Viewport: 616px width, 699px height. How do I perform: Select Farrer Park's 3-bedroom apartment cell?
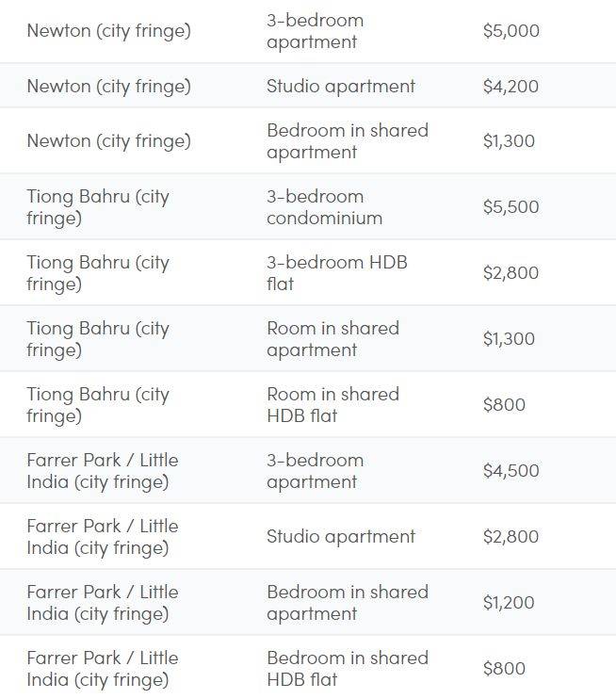click(x=315, y=471)
